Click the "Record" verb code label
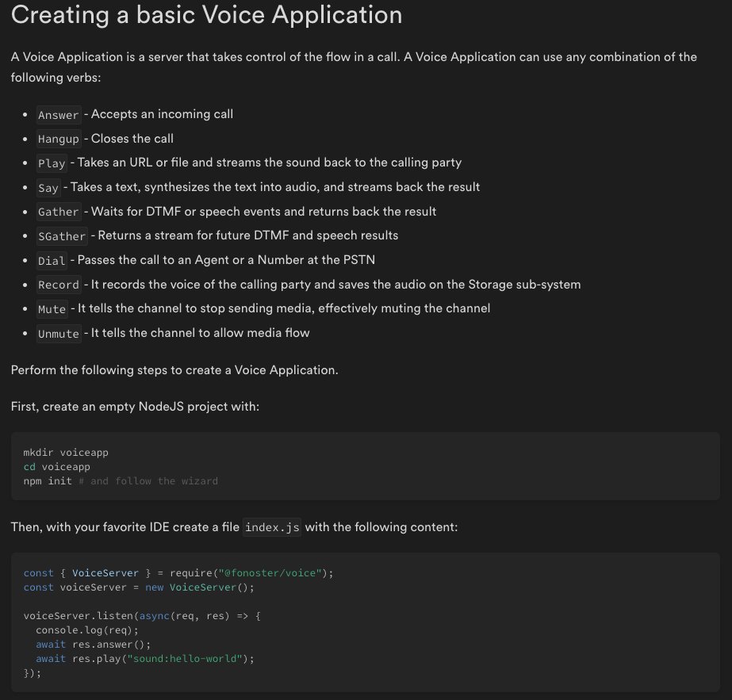 click(x=59, y=285)
